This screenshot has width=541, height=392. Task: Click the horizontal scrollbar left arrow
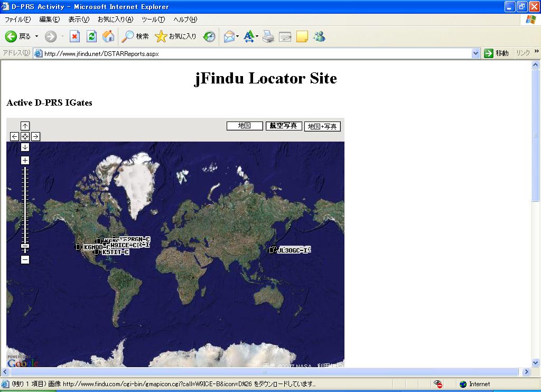(x=5, y=371)
